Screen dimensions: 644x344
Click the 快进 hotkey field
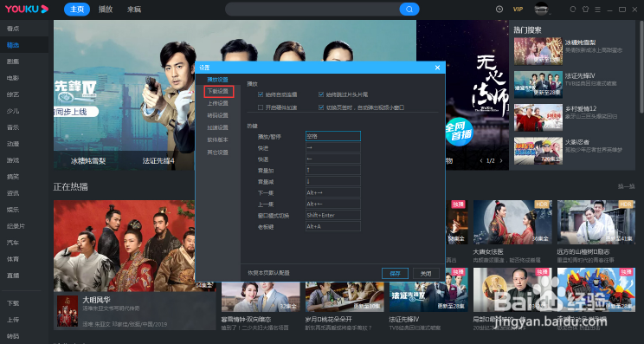(x=333, y=147)
